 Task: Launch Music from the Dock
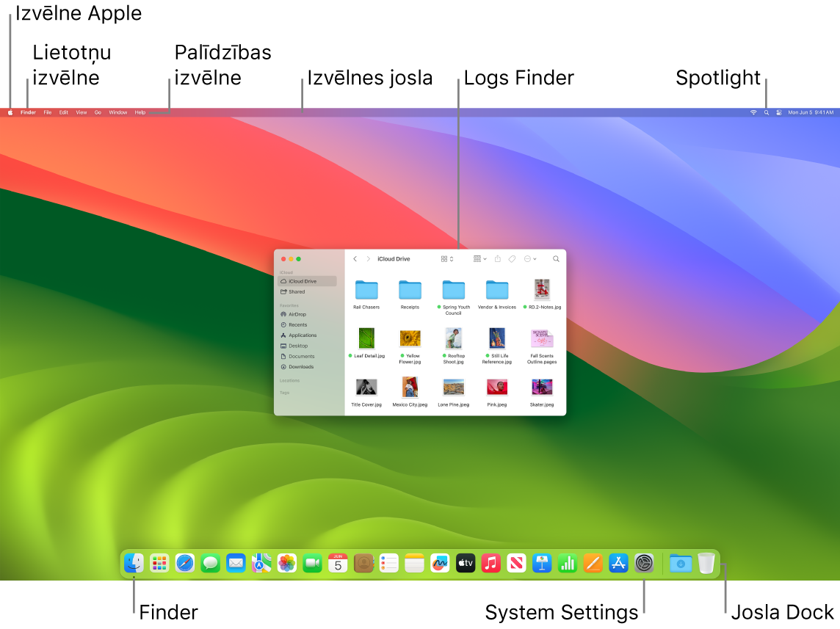tap(490, 563)
